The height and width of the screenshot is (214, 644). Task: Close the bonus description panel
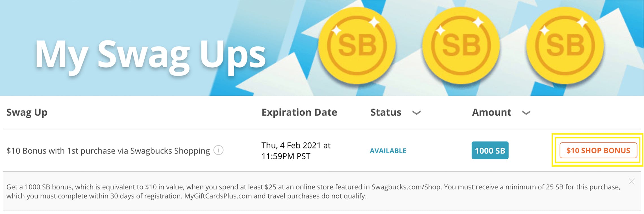pyautogui.click(x=632, y=181)
